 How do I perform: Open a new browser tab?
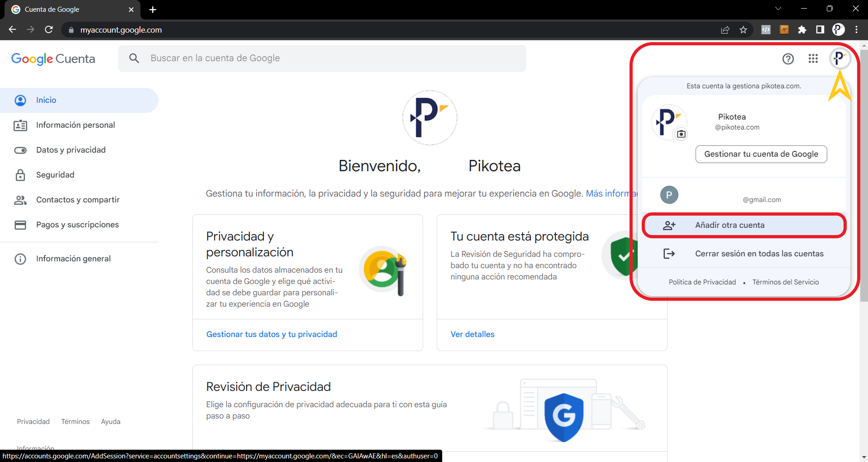tap(153, 10)
